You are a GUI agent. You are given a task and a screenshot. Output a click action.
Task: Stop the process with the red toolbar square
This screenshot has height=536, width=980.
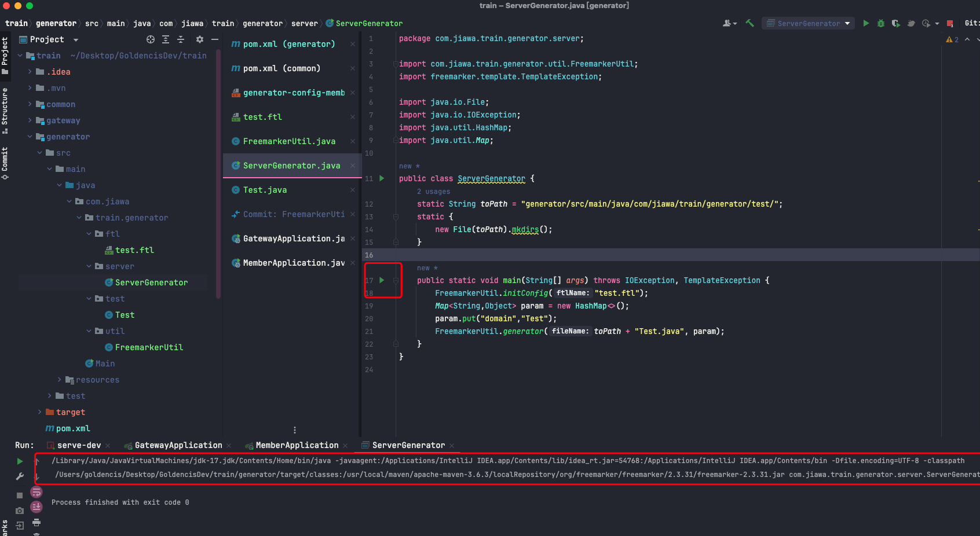click(x=950, y=23)
